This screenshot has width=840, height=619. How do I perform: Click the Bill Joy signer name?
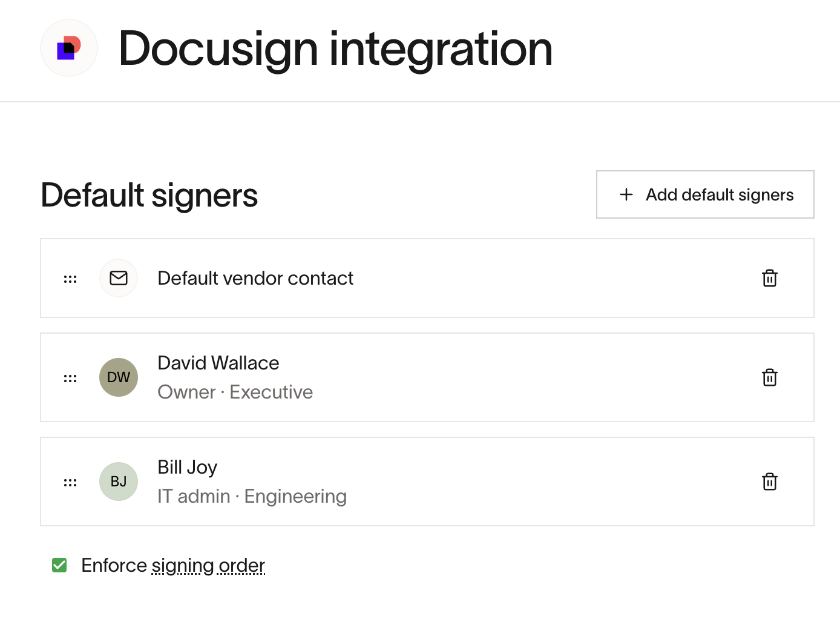pos(187,467)
